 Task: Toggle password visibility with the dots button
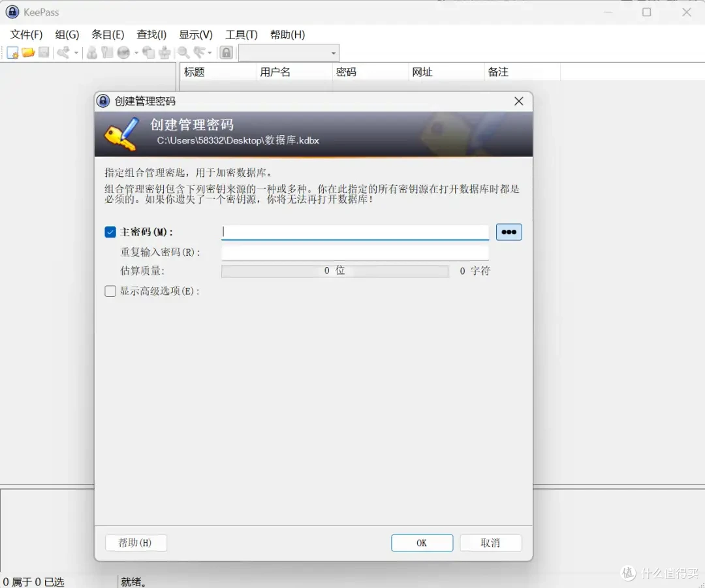pos(509,232)
